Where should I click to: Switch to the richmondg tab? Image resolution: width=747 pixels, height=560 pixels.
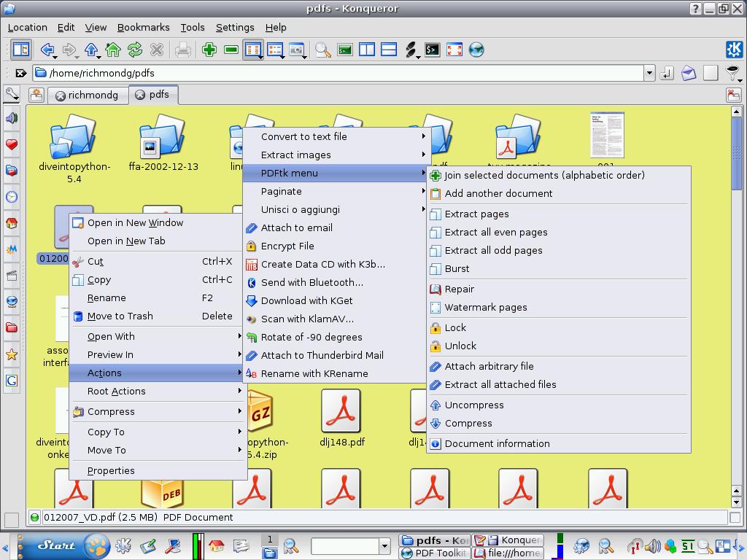(x=88, y=96)
